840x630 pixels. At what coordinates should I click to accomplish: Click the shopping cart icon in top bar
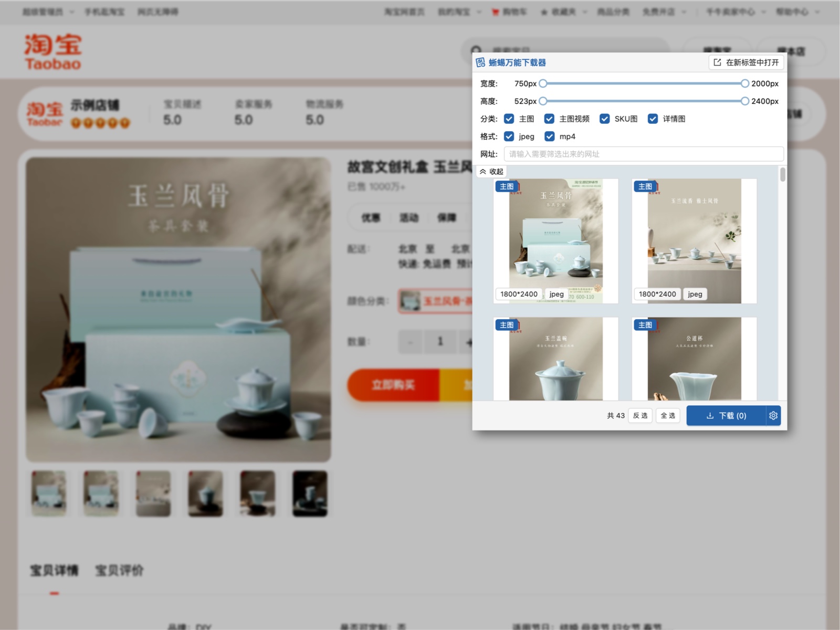tap(495, 12)
